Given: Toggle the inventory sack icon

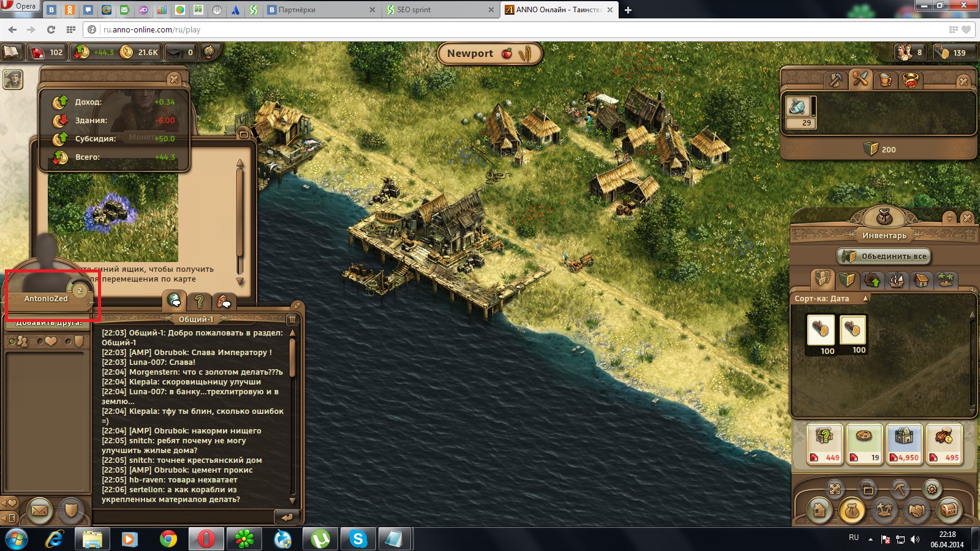Looking at the screenshot, I should [x=851, y=509].
